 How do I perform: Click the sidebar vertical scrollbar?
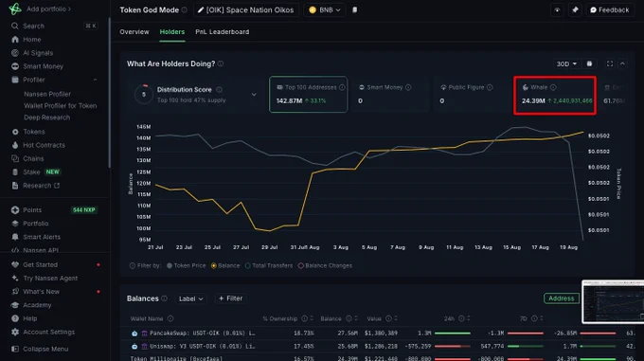(x=109, y=93)
